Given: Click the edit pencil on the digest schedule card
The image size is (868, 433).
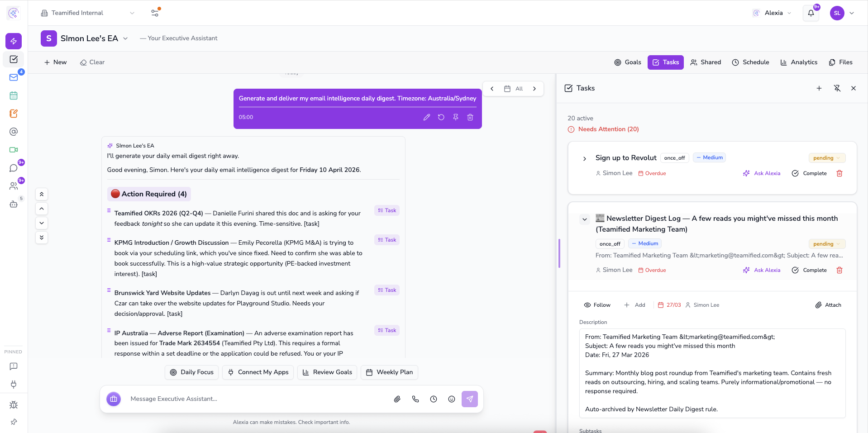Looking at the screenshot, I should [426, 117].
